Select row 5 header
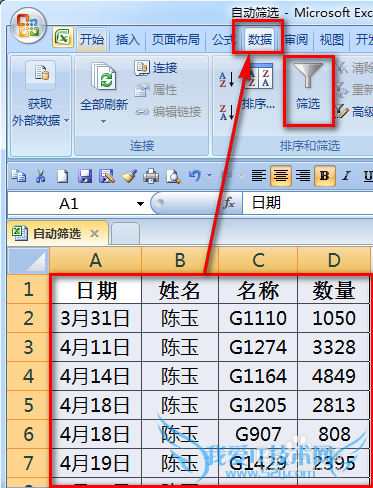373x488 pixels. pos(29,405)
